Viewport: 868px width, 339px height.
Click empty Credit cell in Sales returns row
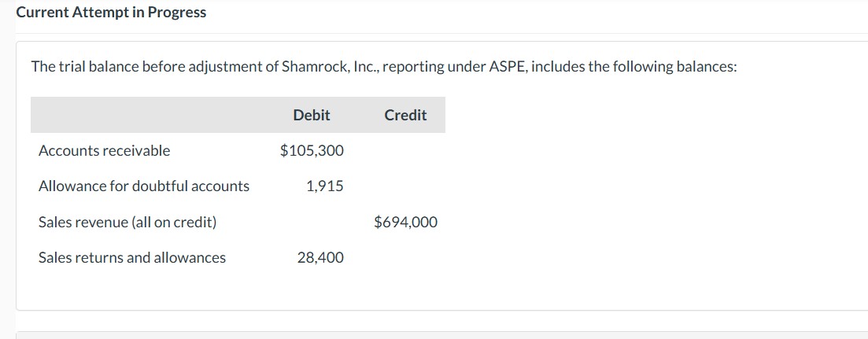(405, 257)
